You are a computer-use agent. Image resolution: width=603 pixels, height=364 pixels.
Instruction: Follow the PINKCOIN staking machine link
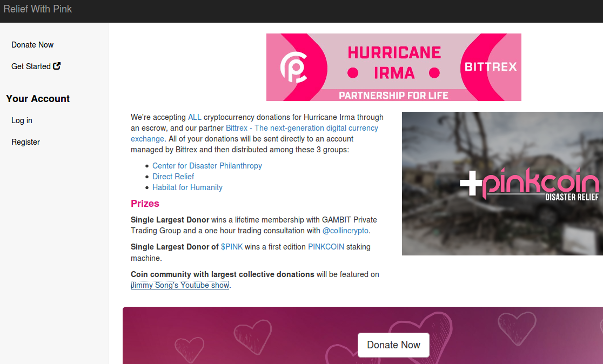tap(326, 247)
